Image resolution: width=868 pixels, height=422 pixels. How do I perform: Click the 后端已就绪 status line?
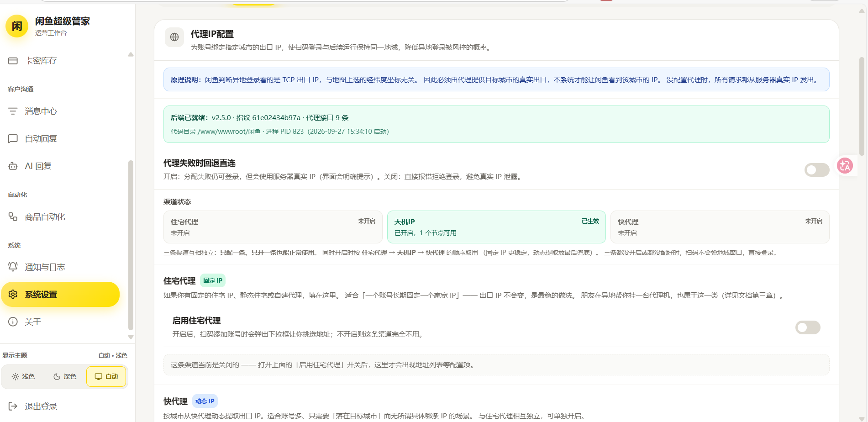(x=260, y=118)
